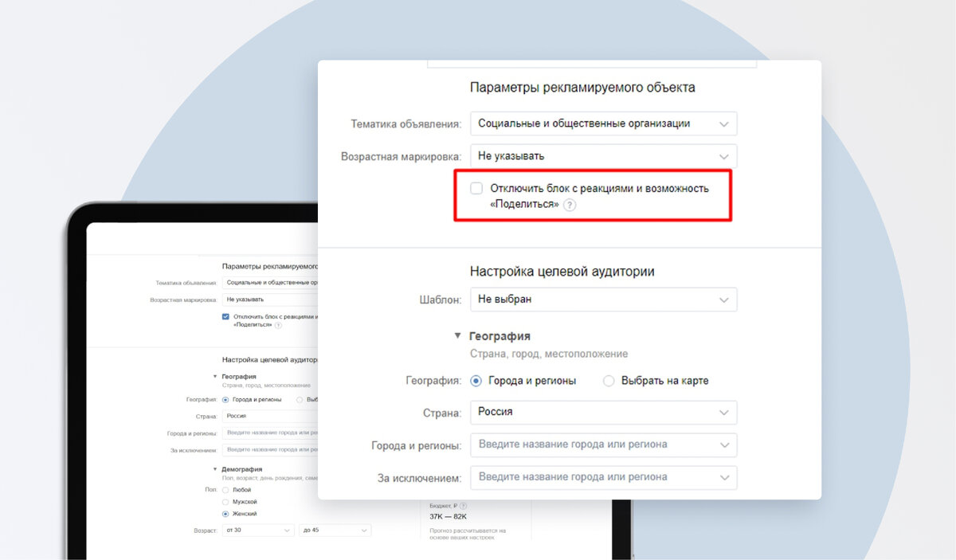
Task: Collapse the «Демография» section triangle
Action: click(214, 469)
